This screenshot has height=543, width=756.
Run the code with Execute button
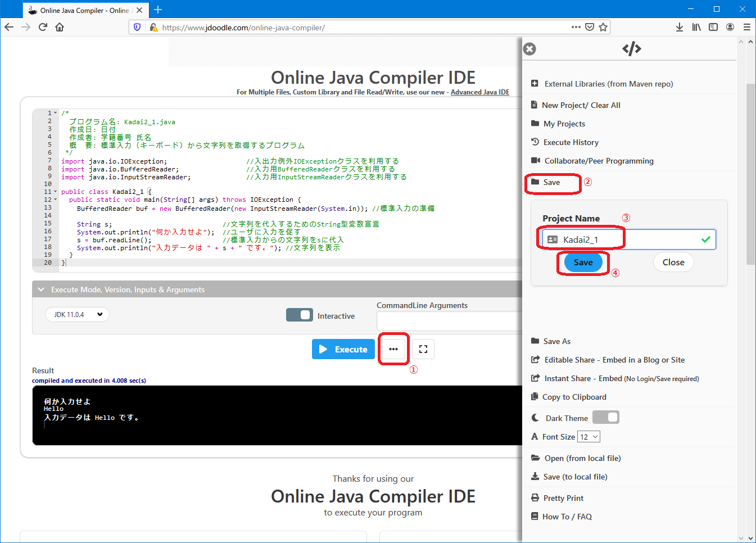[343, 349]
